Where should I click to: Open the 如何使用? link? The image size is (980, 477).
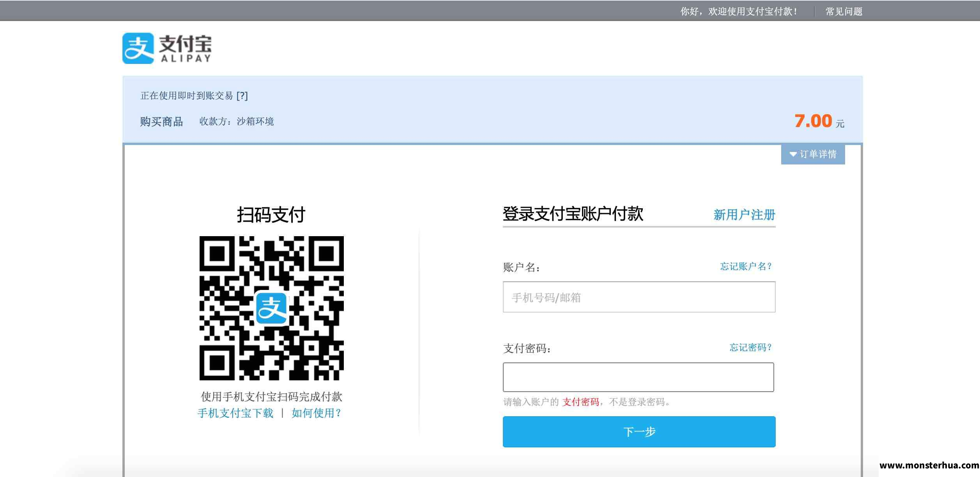click(x=316, y=413)
